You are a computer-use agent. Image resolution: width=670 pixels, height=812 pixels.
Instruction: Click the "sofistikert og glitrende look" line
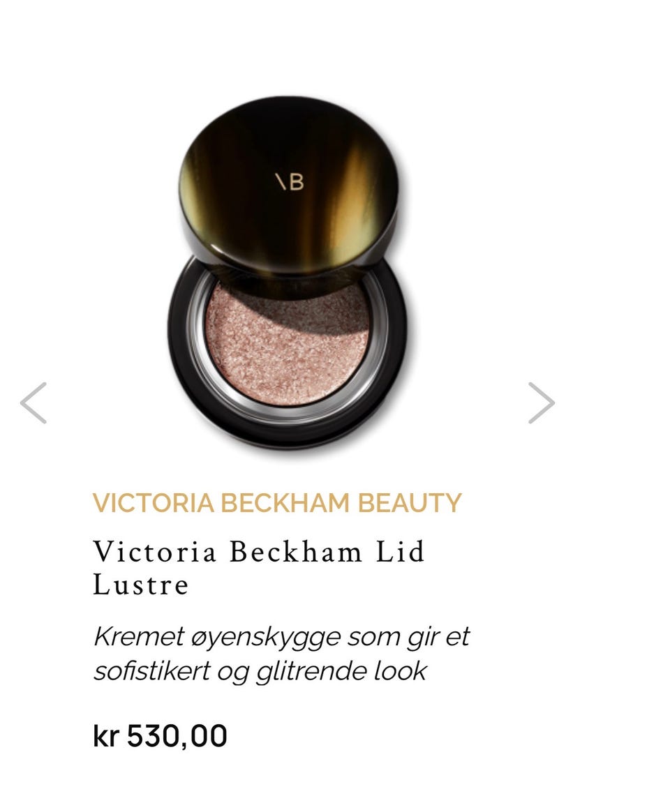click(260, 671)
